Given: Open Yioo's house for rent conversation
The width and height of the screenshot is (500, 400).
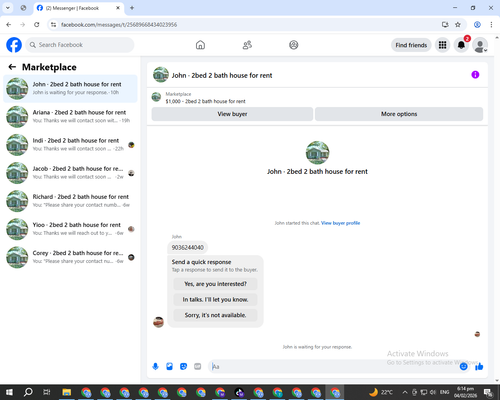Looking at the screenshot, I should (x=70, y=229).
